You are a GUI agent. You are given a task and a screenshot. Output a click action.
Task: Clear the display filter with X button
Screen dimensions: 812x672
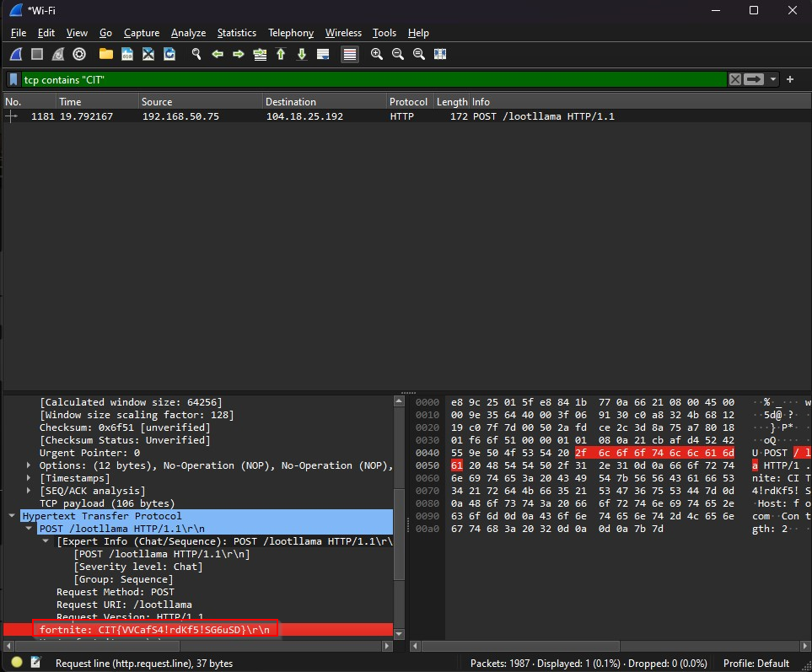pyautogui.click(x=735, y=79)
